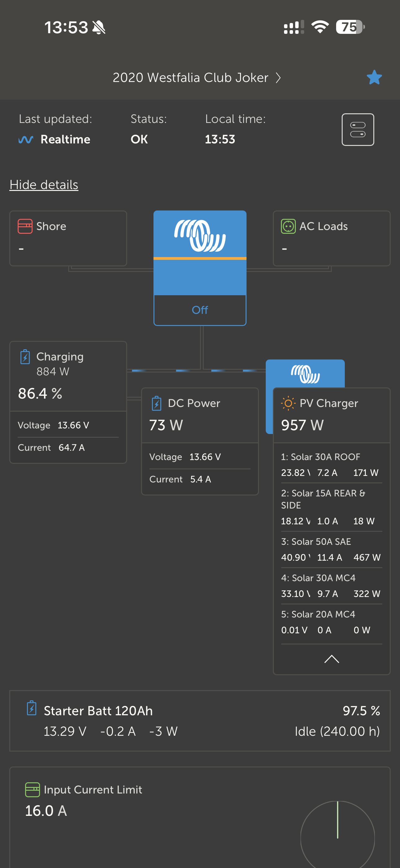The width and height of the screenshot is (400, 868).
Task: Tap the red Shore power icon
Action: pos(25,226)
